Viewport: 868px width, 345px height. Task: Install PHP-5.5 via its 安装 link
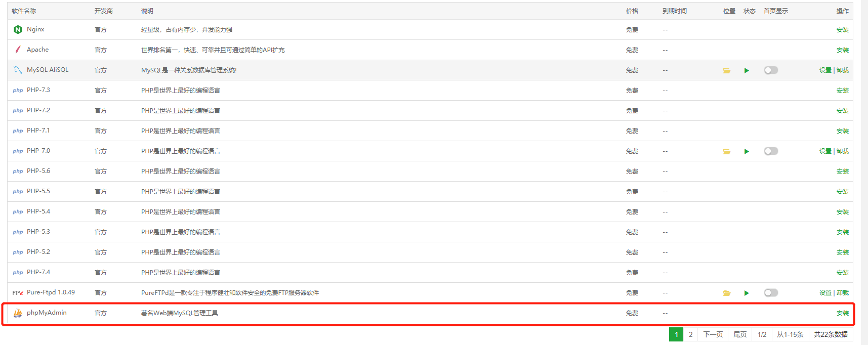coord(843,192)
